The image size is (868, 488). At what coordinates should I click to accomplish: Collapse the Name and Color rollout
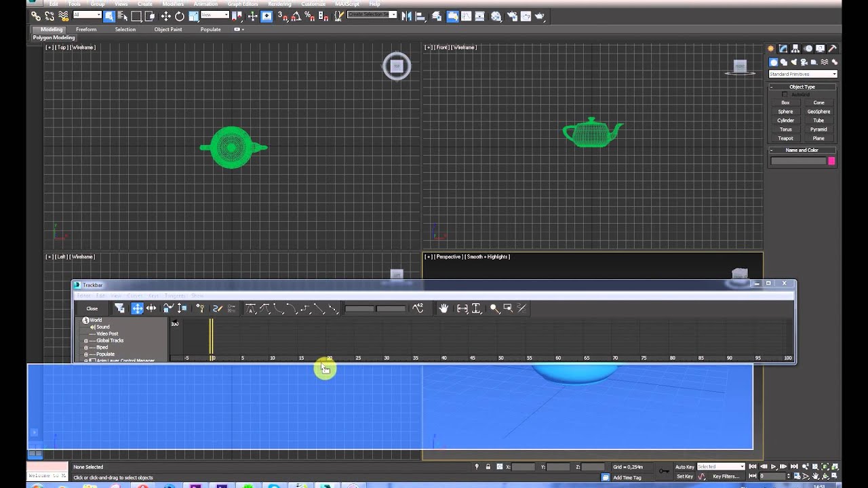802,150
